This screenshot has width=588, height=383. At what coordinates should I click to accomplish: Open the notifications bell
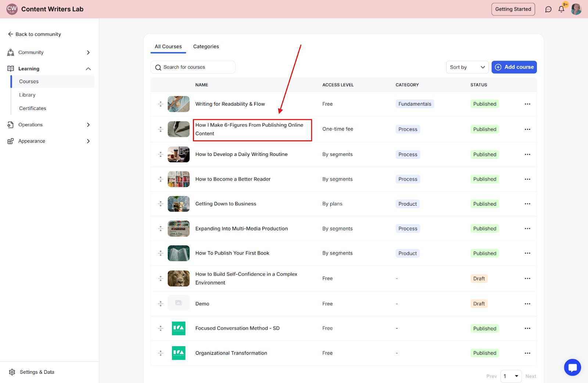[x=561, y=9]
